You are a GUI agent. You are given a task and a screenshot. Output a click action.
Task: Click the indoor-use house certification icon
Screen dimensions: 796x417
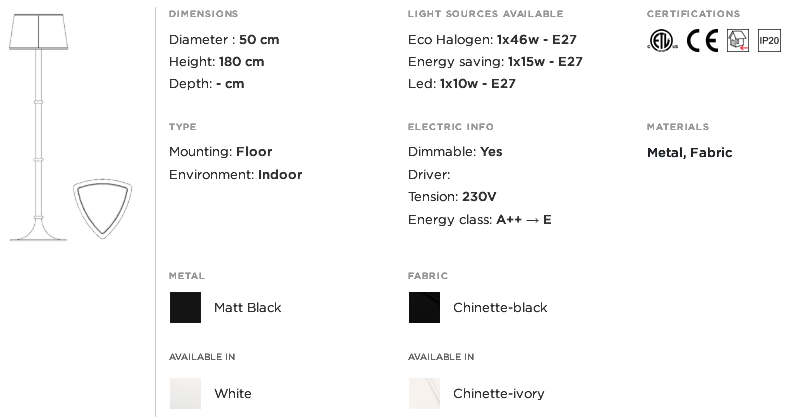pyautogui.click(x=738, y=41)
